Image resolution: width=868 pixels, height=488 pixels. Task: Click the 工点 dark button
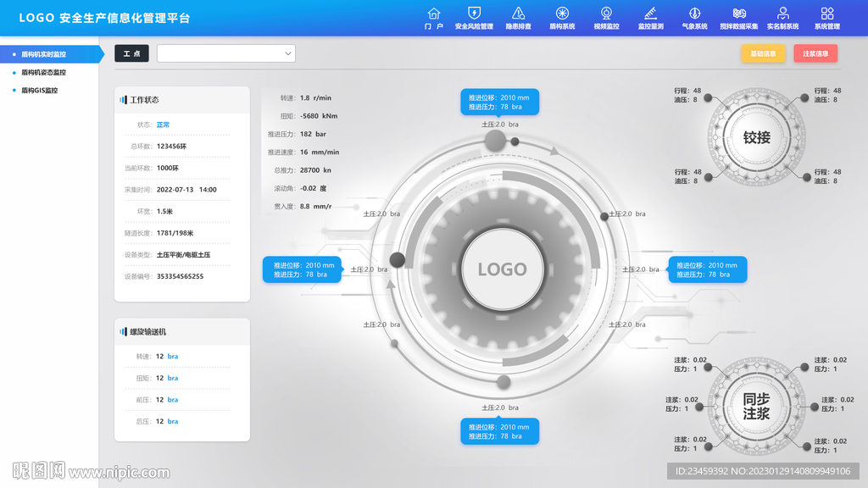(131, 53)
